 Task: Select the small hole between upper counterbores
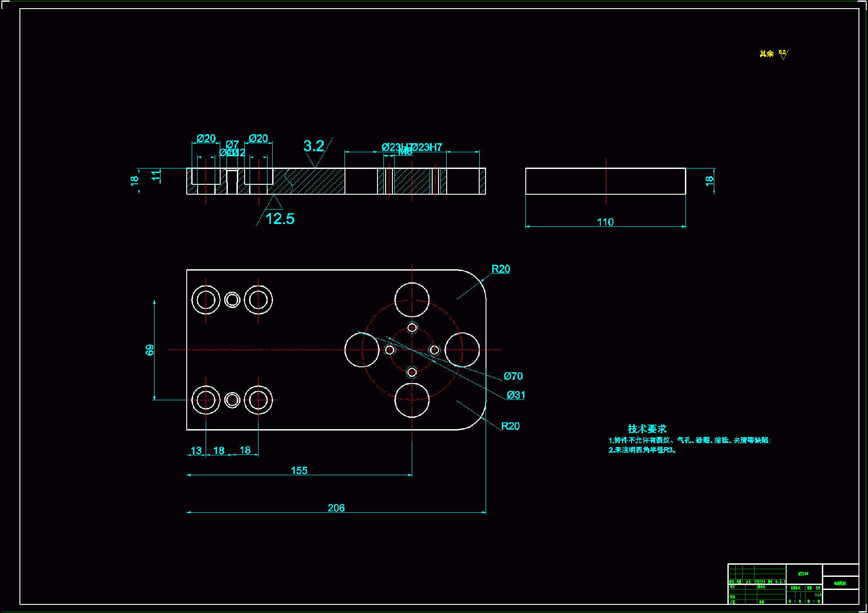click(232, 299)
